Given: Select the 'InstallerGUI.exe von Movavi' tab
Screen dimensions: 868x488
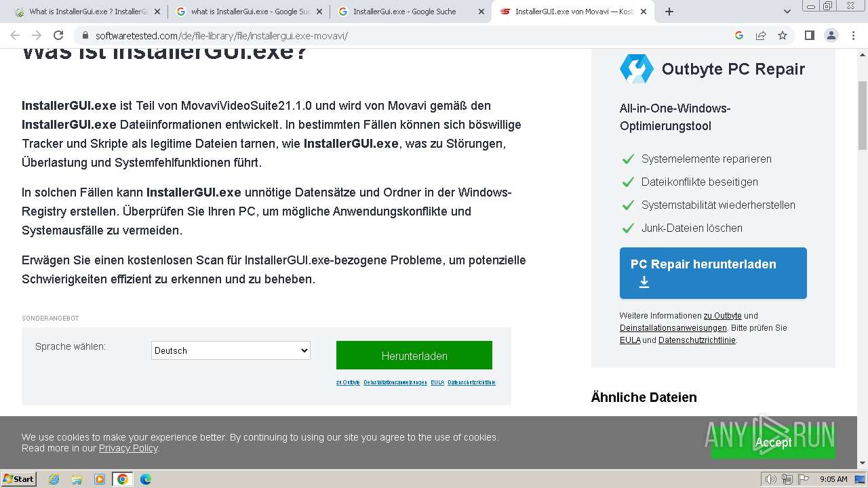Looking at the screenshot, I should coord(573,12).
